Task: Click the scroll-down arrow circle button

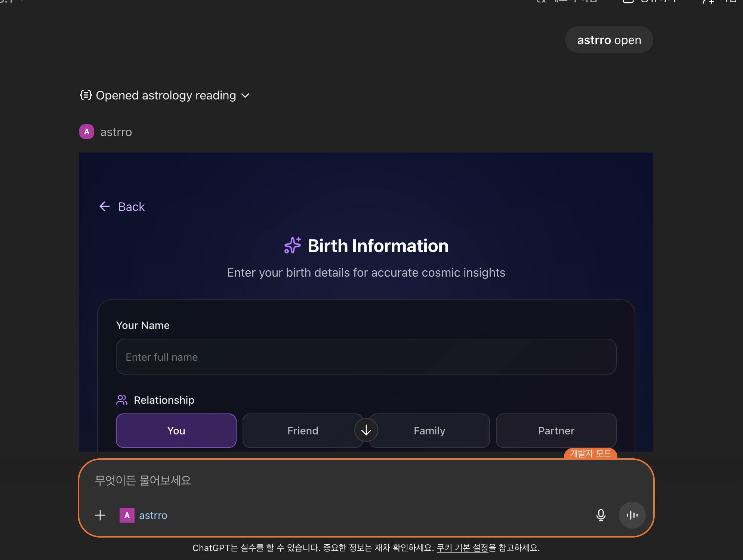Action: (366, 430)
